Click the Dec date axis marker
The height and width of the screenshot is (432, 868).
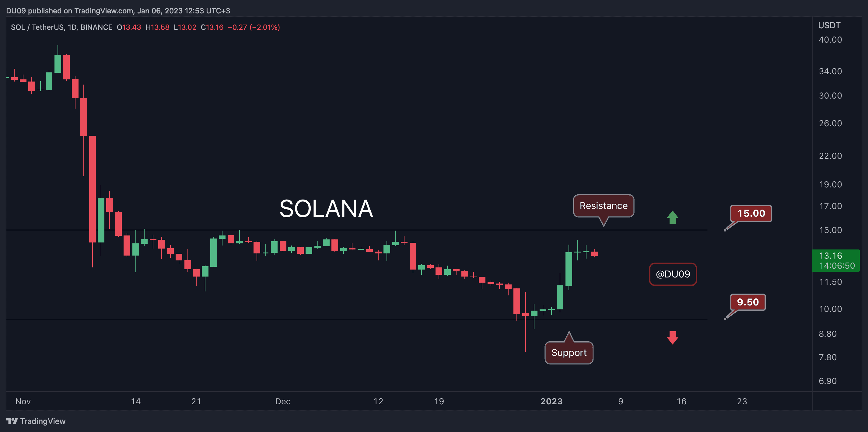coord(283,401)
